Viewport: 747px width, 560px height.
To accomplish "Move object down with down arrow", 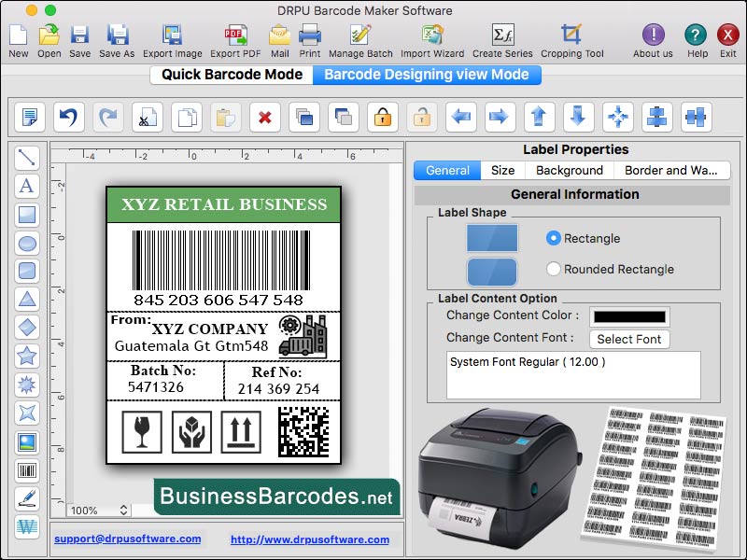I will [578, 117].
